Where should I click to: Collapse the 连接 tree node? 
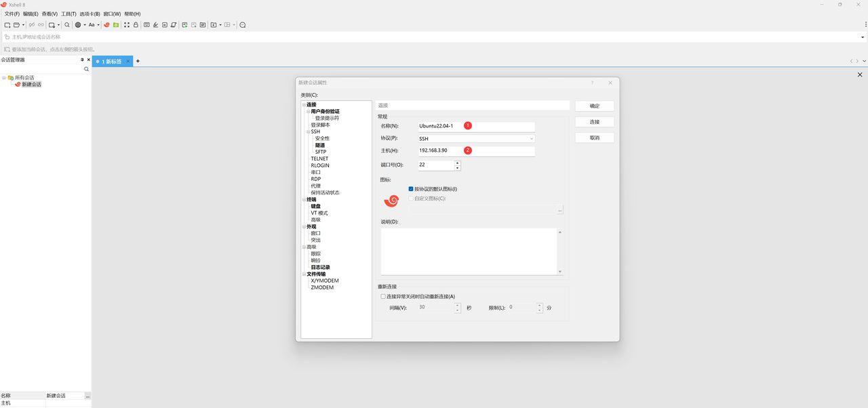[x=304, y=104]
